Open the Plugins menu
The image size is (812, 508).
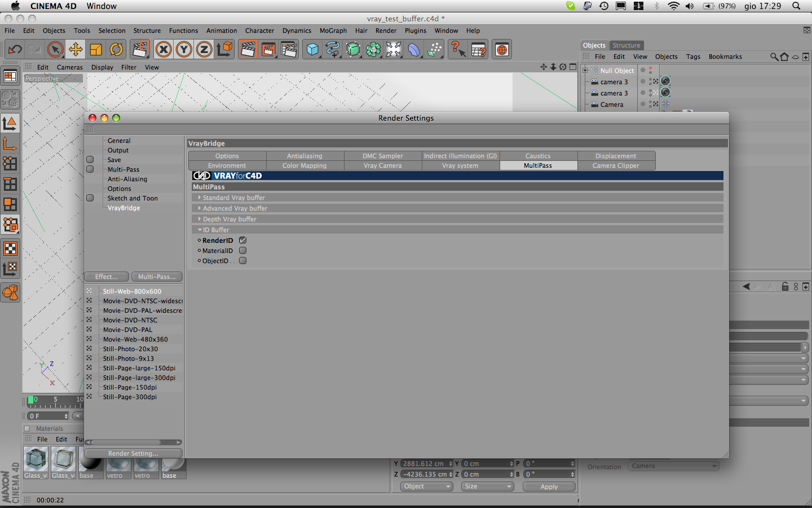coord(416,30)
